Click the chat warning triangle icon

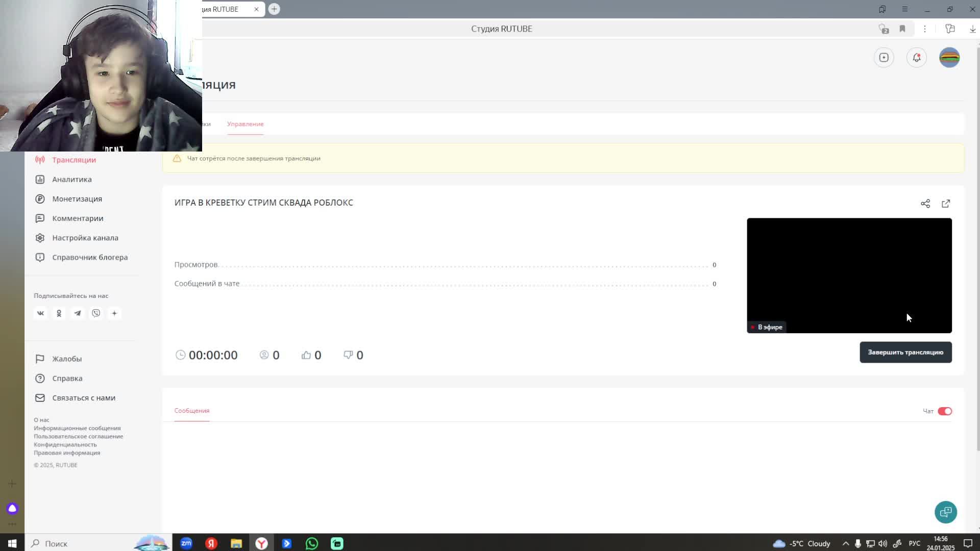pos(177,158)
